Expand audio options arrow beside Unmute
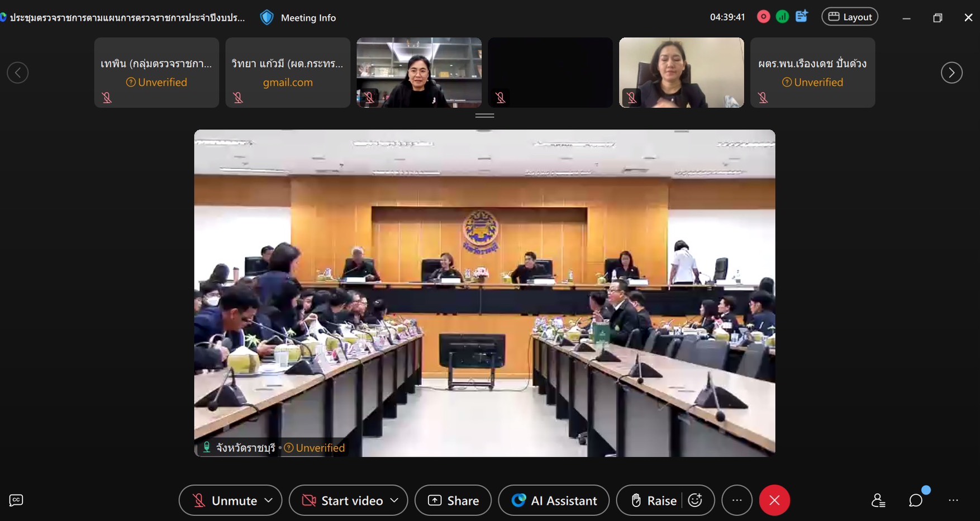Screen dimensions: 980x521 tap(269, 500)
